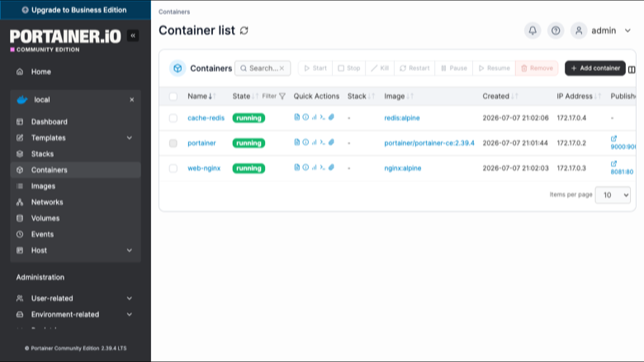Click Upgrade to Business Edition banner
This screenshot has height=362, width=644.
pos(76,10)
